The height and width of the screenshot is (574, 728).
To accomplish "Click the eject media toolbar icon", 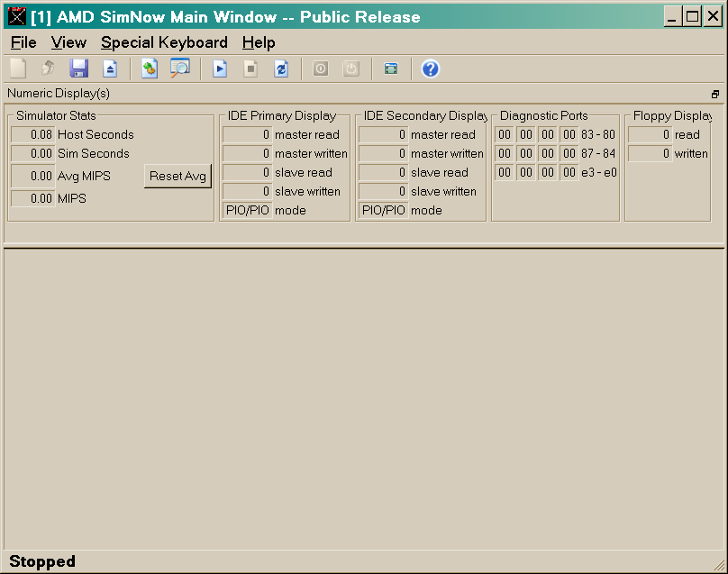I will [109, 68].
